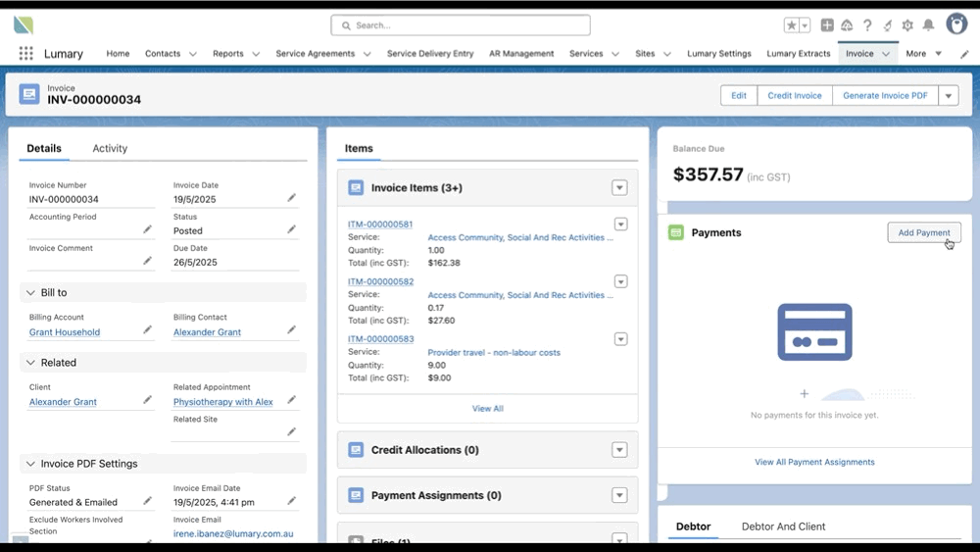The image size is (980, 552).
Task: Open the Guidance Center cloud icon
Action: (847, 25)
